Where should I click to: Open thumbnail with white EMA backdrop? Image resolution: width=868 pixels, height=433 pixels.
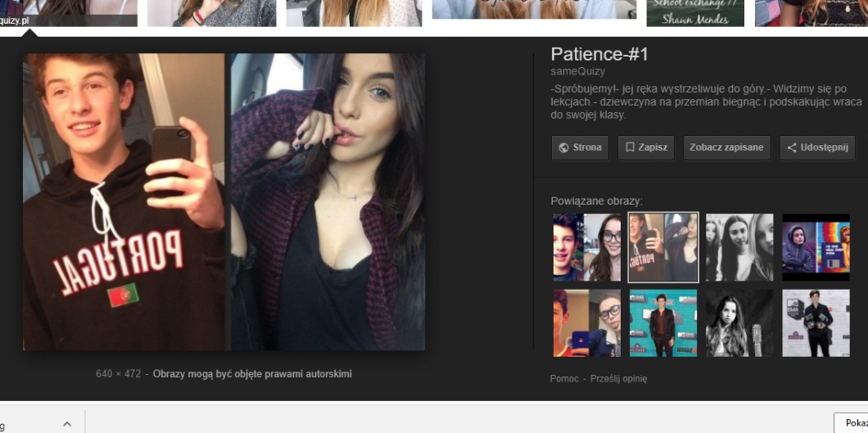[816, 322]
